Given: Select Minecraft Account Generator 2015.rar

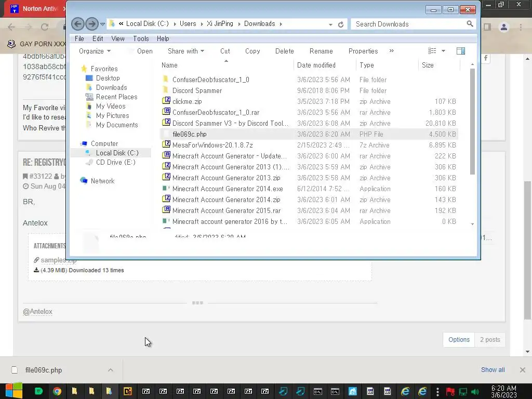Looking at the screenshot, I should tap(309, 211).
